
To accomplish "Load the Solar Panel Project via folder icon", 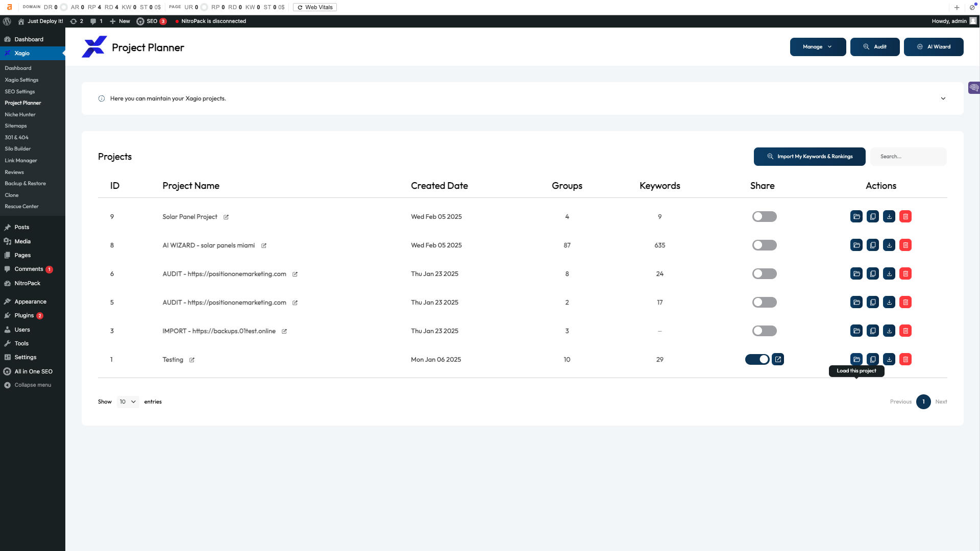I will tap(856, 217).
